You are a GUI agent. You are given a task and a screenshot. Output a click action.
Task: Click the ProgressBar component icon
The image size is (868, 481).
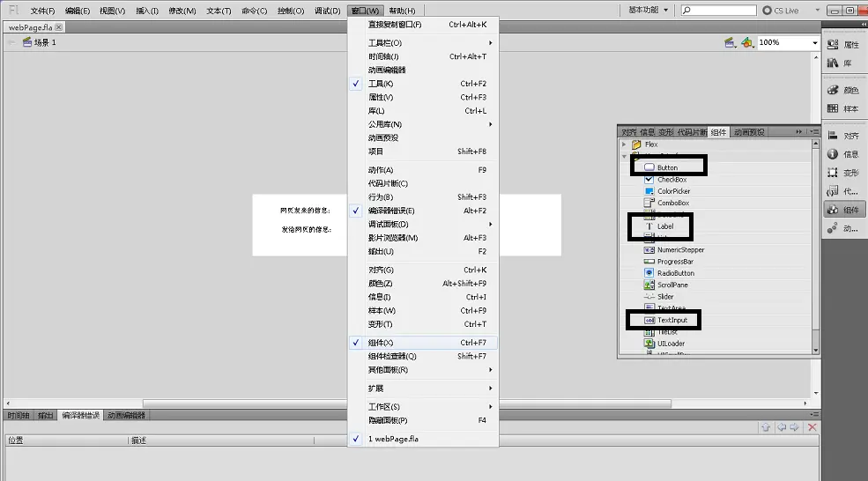click(649, 262)
